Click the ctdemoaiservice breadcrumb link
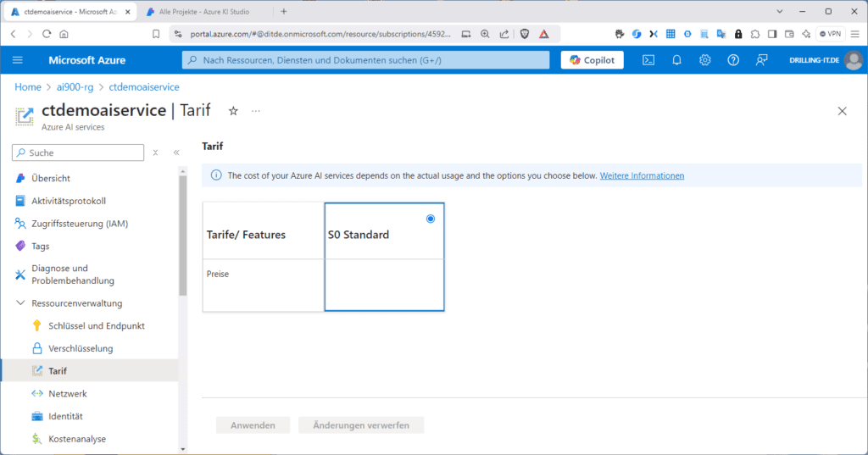 pos(144,87)
